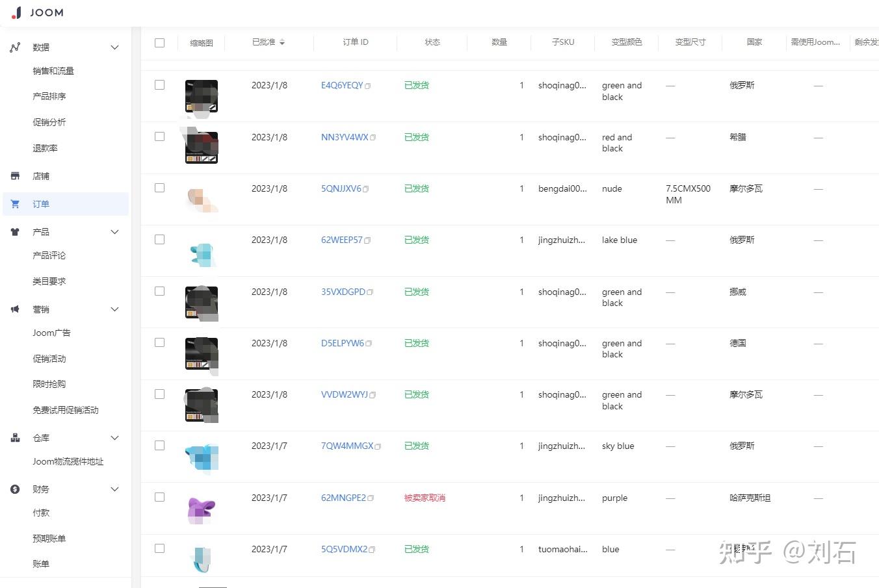The image size is (879, 588).
Task: Select the 订单 shopping cart icon
Action: (14, 203)
